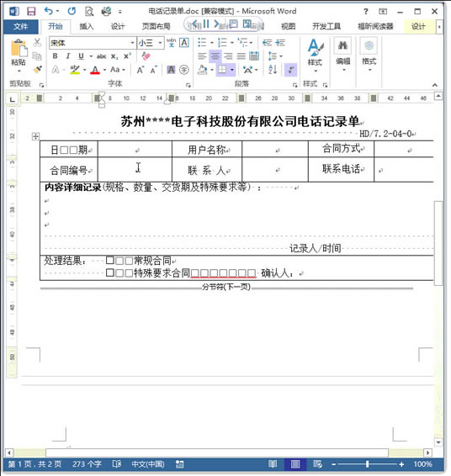
Task: Clear all formatting with eraser icon
Action: pyautogui.click(x=146, y=56)
